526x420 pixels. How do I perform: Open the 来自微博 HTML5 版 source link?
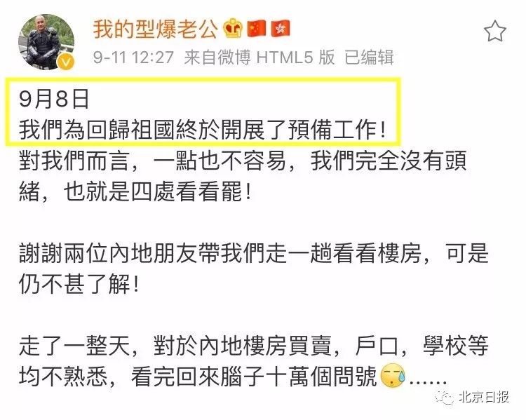tap(259, 57)
